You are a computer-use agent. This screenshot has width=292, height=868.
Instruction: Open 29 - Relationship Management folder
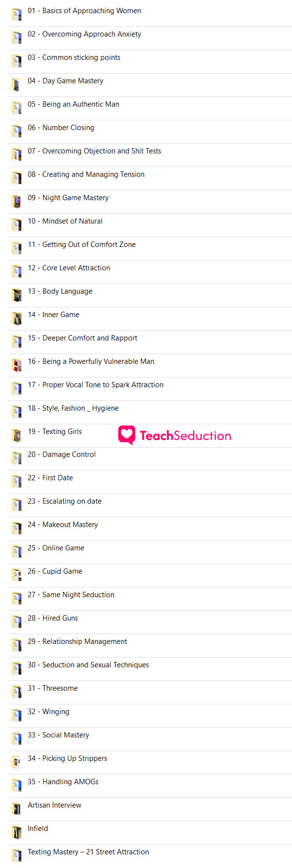click(77, 642)
